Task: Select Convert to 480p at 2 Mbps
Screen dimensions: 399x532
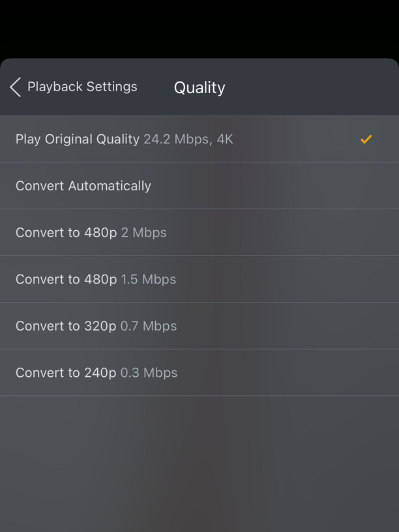Action: click(x=91, y=233)
